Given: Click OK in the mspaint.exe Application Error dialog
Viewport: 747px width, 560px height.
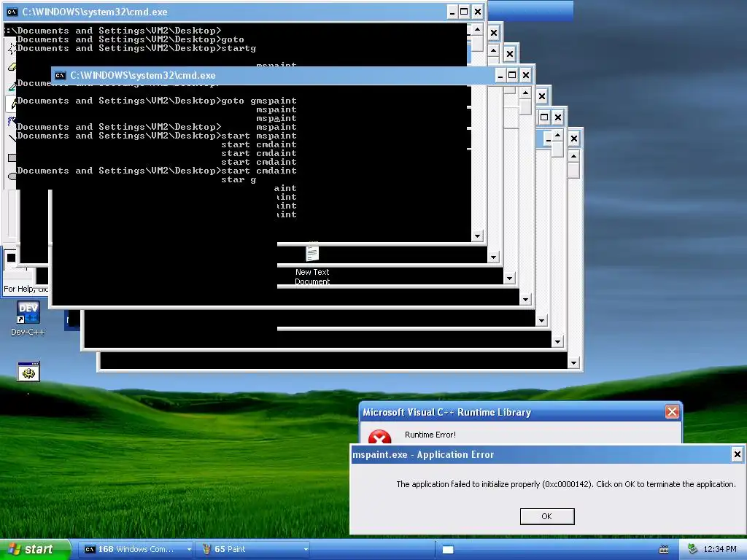Looking at the screenshot, I should click(x=547, y=516).
